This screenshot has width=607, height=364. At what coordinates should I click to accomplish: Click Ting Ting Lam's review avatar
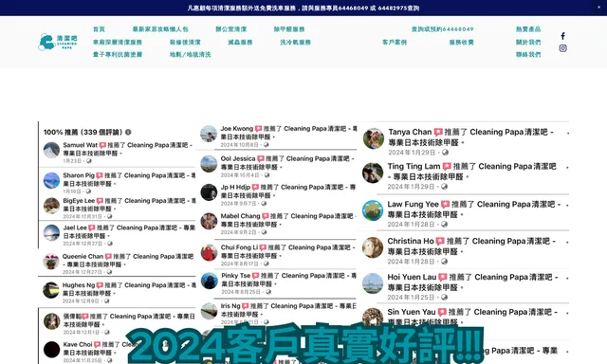click(x=373, y=173)
